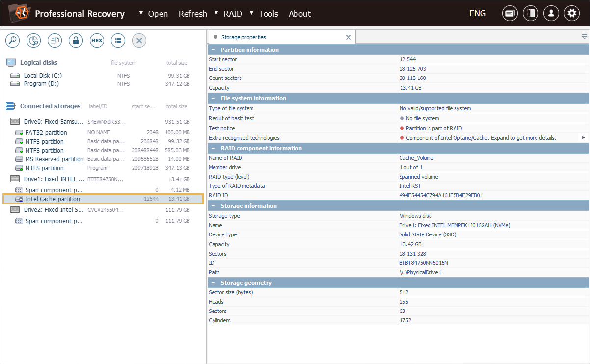590x364 pixels.
Task: Click the padlock decrypt toolbar icon
Action: click(x=76, y=41)
